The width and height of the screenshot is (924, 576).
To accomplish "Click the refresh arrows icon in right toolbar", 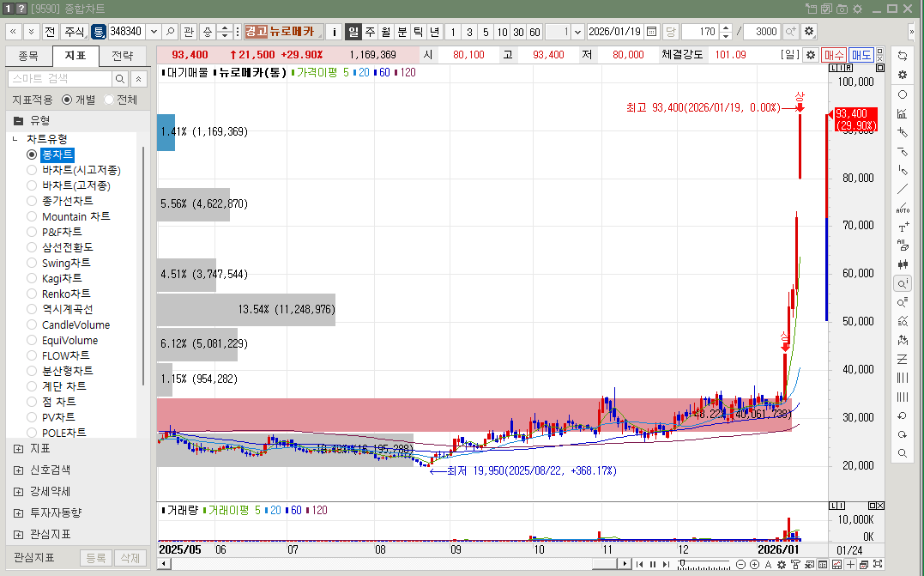I will (903, 56).
